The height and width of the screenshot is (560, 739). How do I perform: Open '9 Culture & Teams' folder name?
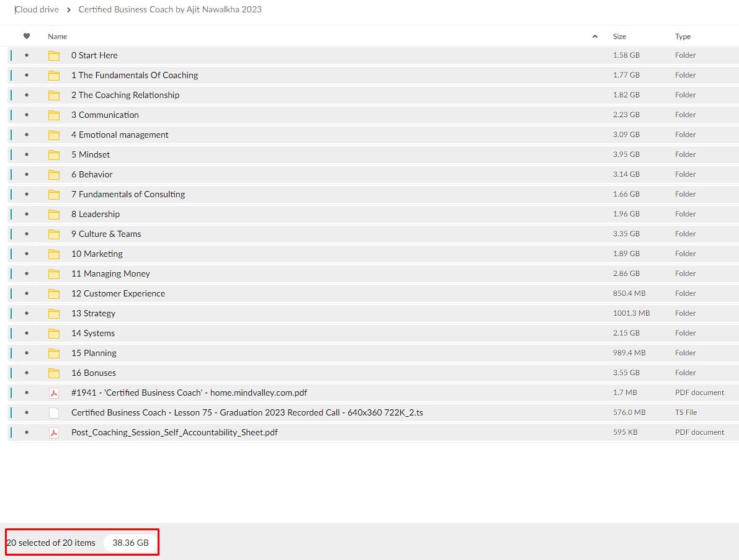tap(106, 234)
